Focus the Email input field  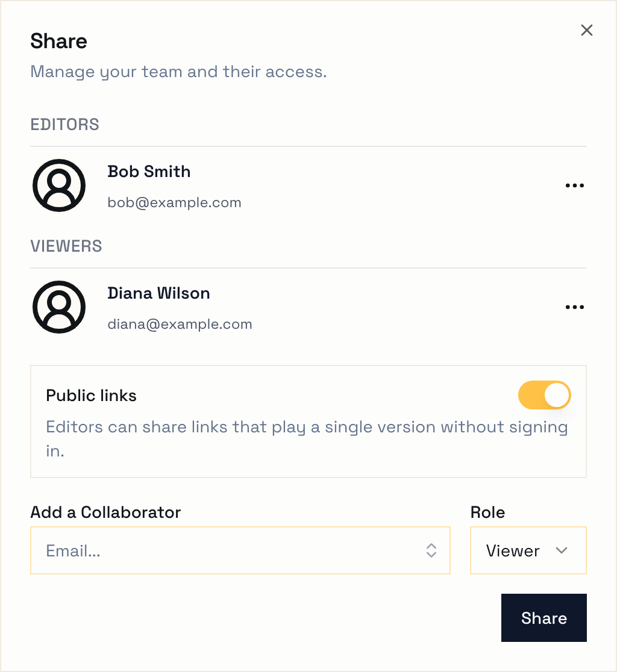pos(240,550)
